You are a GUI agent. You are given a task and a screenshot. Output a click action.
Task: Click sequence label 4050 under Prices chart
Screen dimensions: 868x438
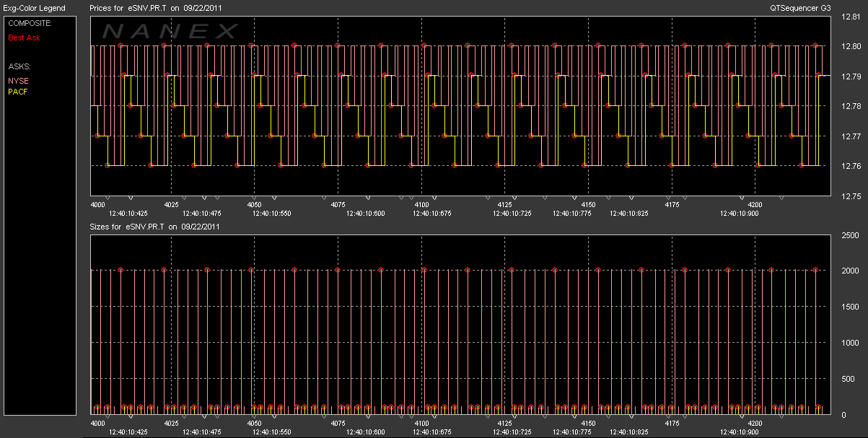[255, 204]
